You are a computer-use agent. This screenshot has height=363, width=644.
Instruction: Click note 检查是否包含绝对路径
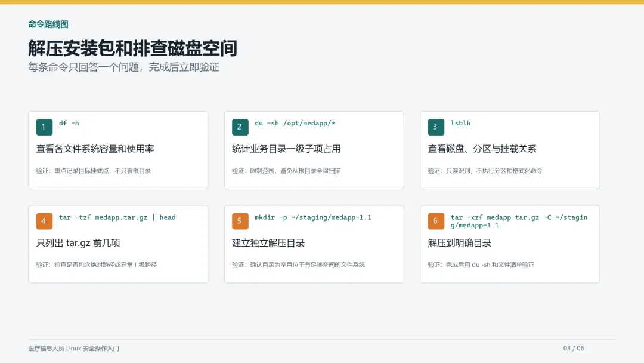pos(97,264)
